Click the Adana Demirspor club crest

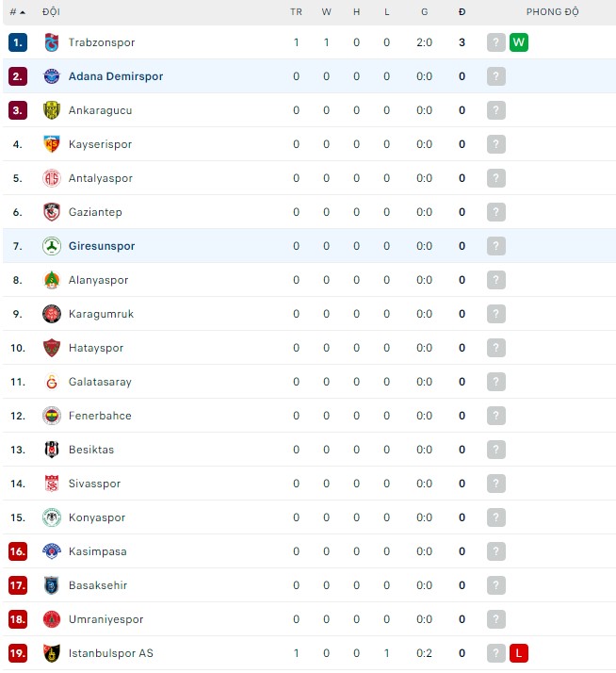[x=51, y=76]
